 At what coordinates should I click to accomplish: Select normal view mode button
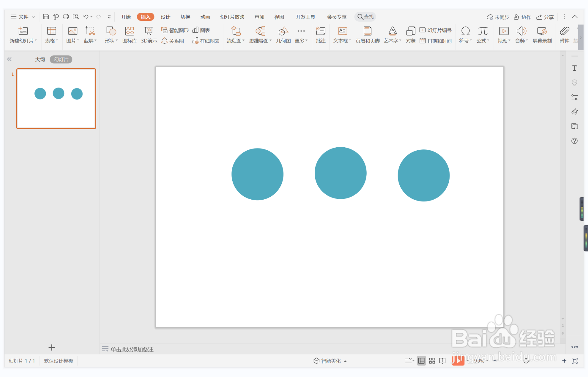(x=421, y=361)
